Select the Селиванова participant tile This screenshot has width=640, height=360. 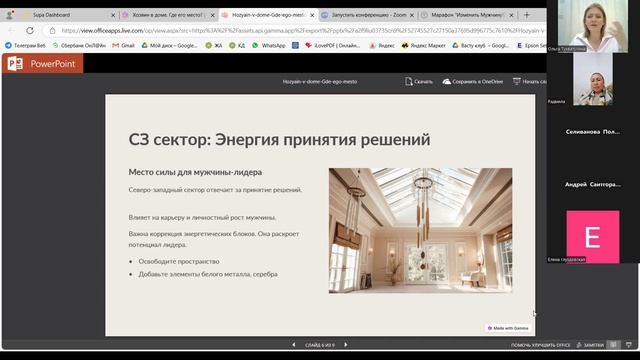pos(593,132)
